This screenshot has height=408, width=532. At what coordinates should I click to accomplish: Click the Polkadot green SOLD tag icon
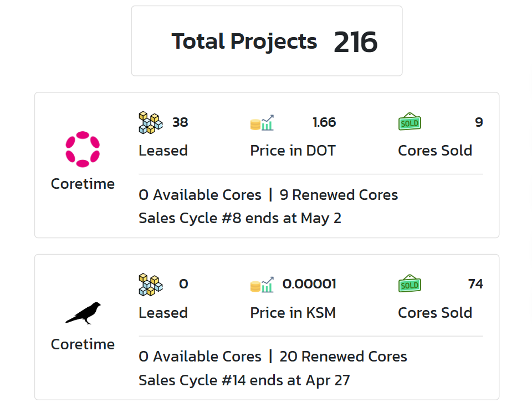(410, 122)
